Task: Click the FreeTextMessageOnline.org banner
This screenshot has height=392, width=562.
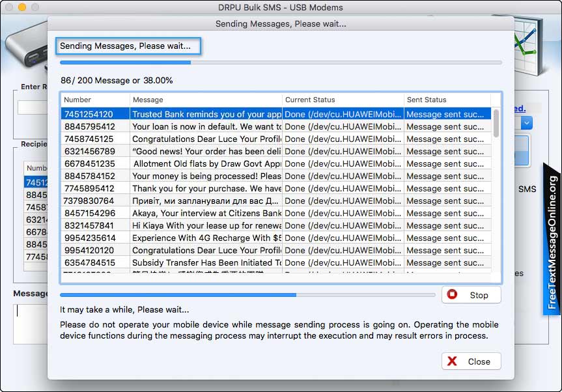Action: click(x=552, y=240)
